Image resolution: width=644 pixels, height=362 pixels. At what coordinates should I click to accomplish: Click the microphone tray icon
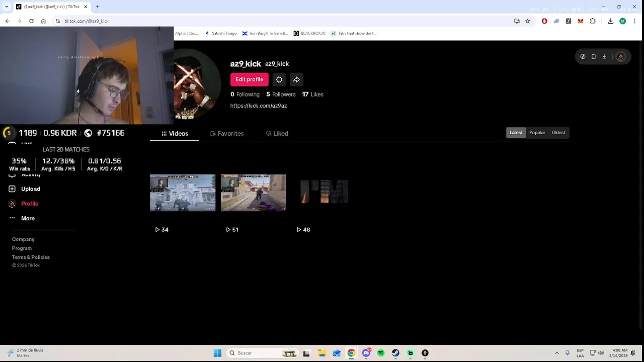[x=568, y=353]
